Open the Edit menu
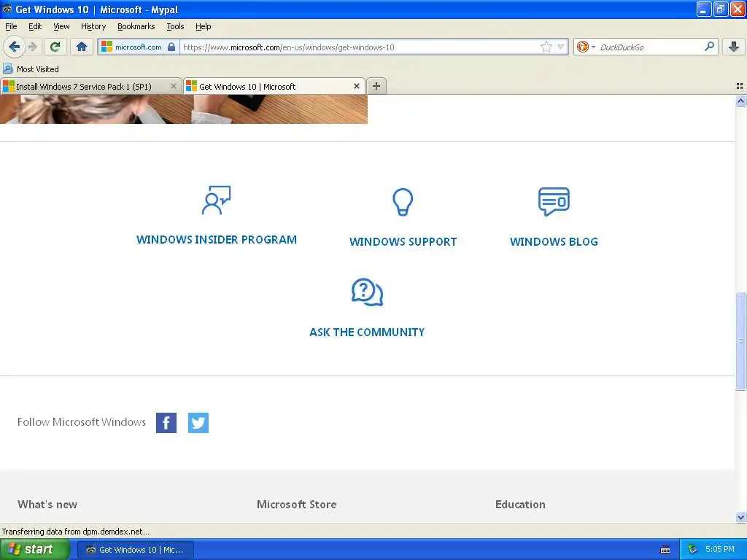Viewport: 747px width, 560px height. coord(35,26)
